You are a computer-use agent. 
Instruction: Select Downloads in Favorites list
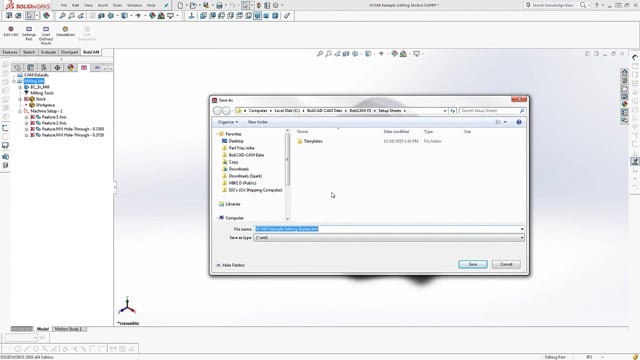tap(236, 169)
